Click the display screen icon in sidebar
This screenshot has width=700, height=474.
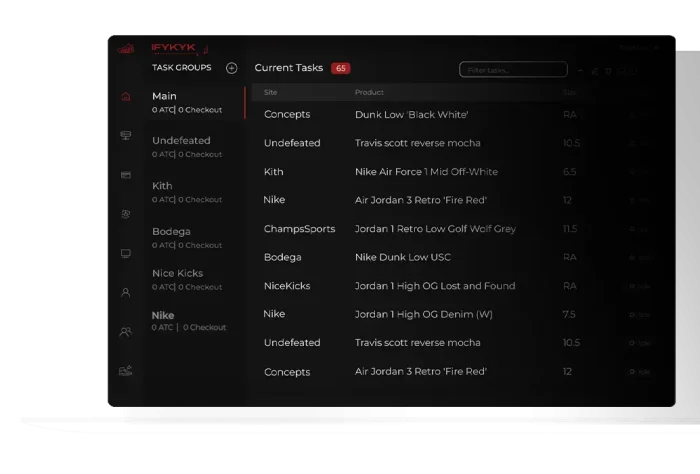[x=125, y=254]
